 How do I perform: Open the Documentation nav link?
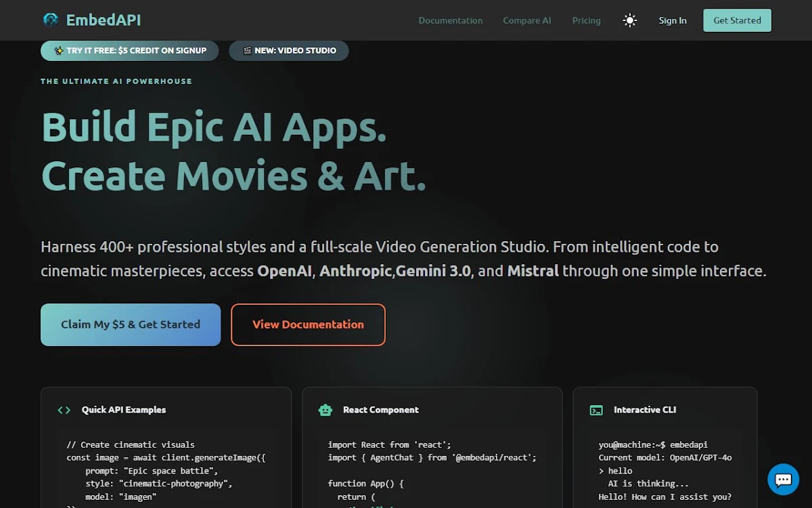click(451, 20)
